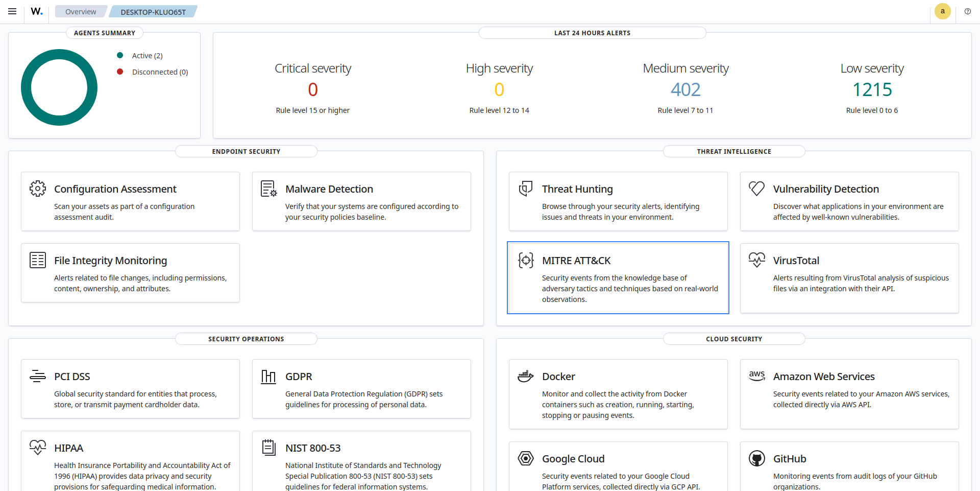This screenshot has width=980, height=491.
Task: Click the GitHub octocat icon
Action: tap(756, 458)
